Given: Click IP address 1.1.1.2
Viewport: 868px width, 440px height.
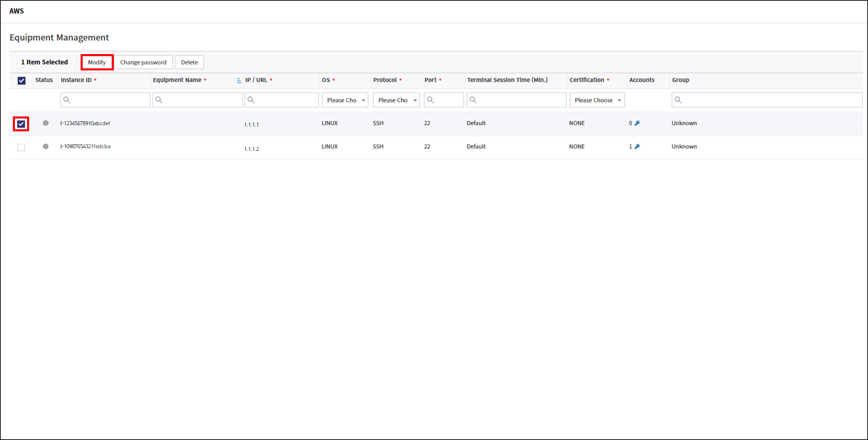Looking at the screenshot, I should pyautogui.click(x=252, y=148).
